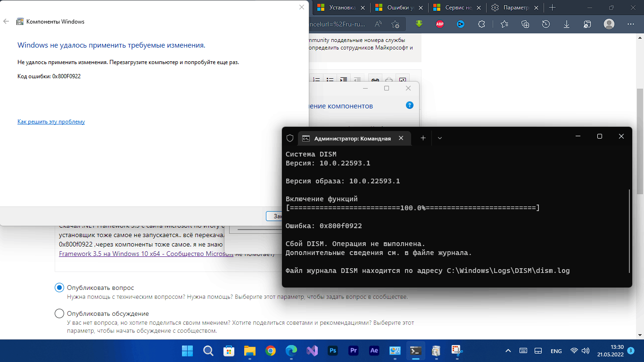This screenshot has width=644, height=362.
Task: Open Photoshop from taskbar
Action: 332,351
